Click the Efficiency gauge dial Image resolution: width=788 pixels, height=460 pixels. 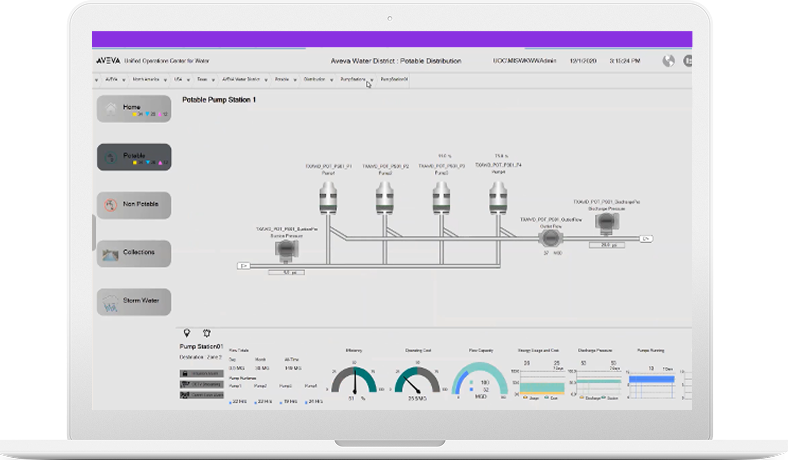(x=354, y=380)
